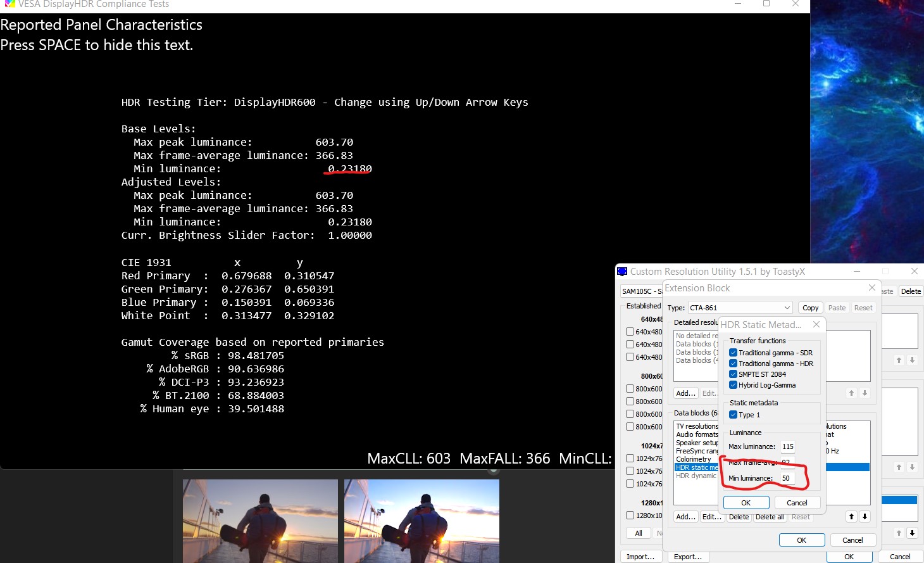This screenshot has height=563, width=924.
Task: Click the Reported Panel Characteristics heading
Action: pyautogui.click(x=101, y=25)
